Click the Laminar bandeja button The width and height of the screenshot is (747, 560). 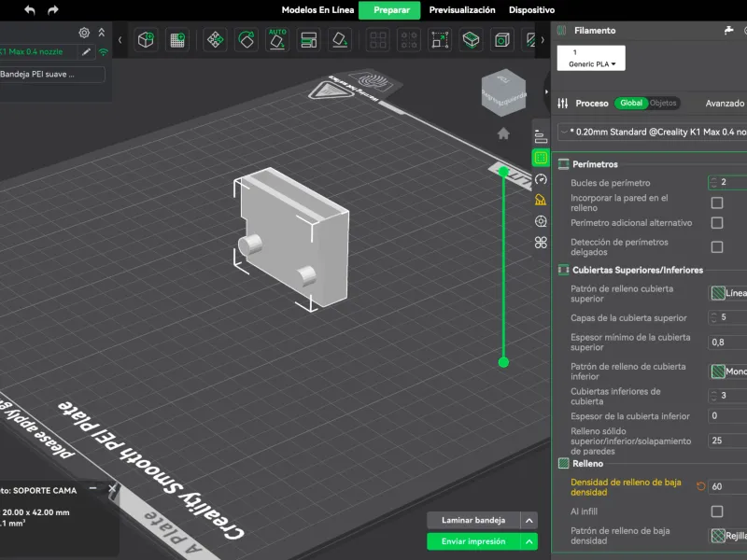tap(473, 521)
